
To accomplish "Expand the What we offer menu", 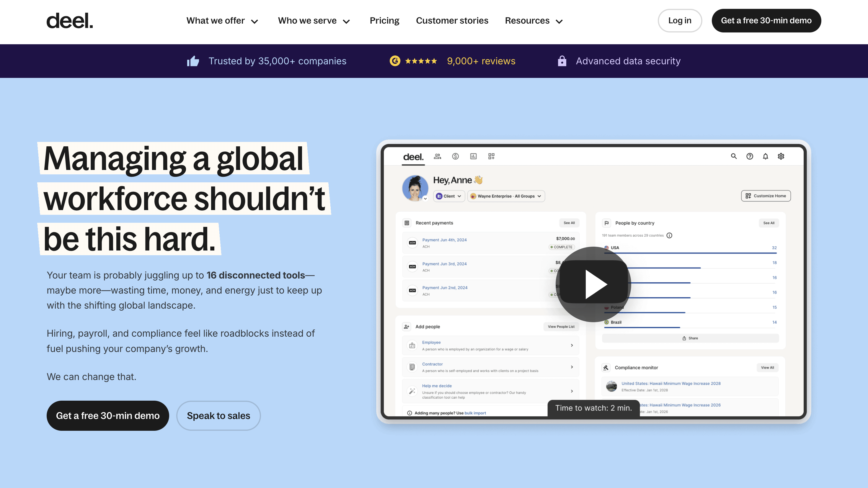I will pyautogui.click(x=222, y=21).
